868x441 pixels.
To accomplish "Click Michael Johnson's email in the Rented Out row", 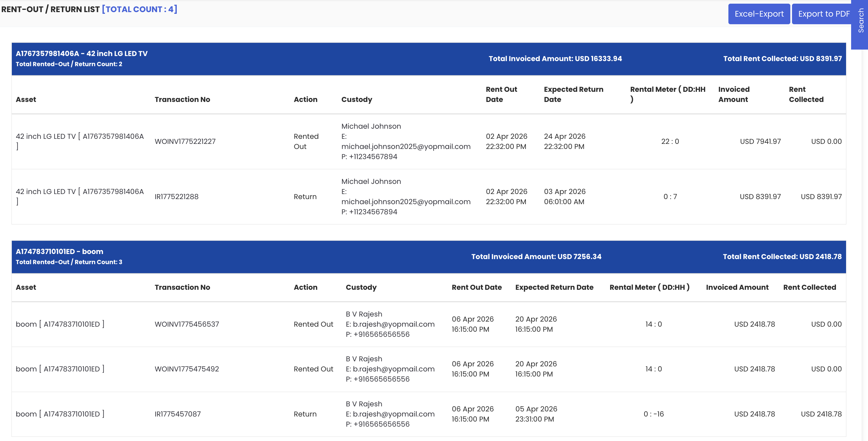I will [406, 146].
